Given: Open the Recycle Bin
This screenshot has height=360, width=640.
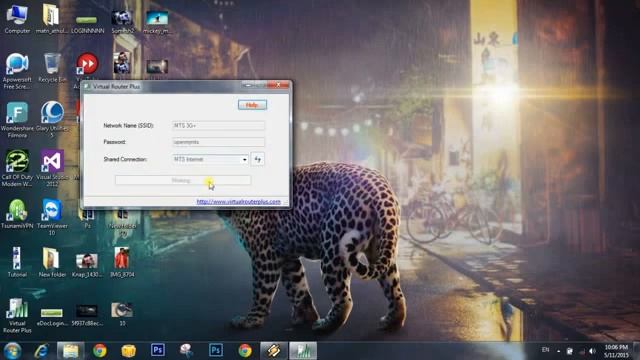Looking at the screenshot, I should [52, 68].
